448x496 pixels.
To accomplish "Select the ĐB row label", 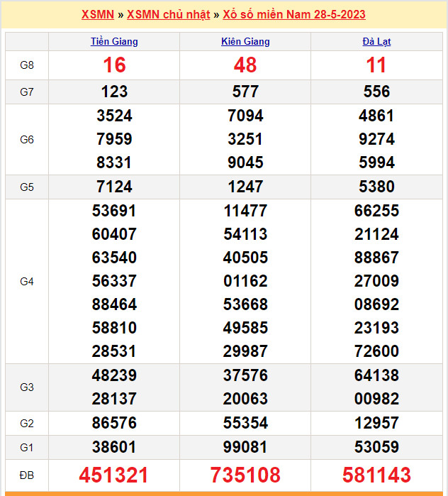I will (27, 475).
